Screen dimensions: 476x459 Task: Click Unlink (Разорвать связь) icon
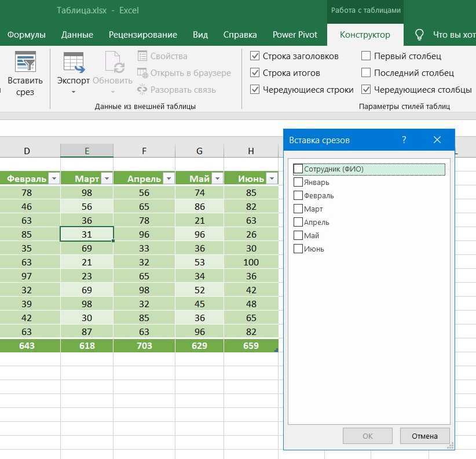click(142, 90)
